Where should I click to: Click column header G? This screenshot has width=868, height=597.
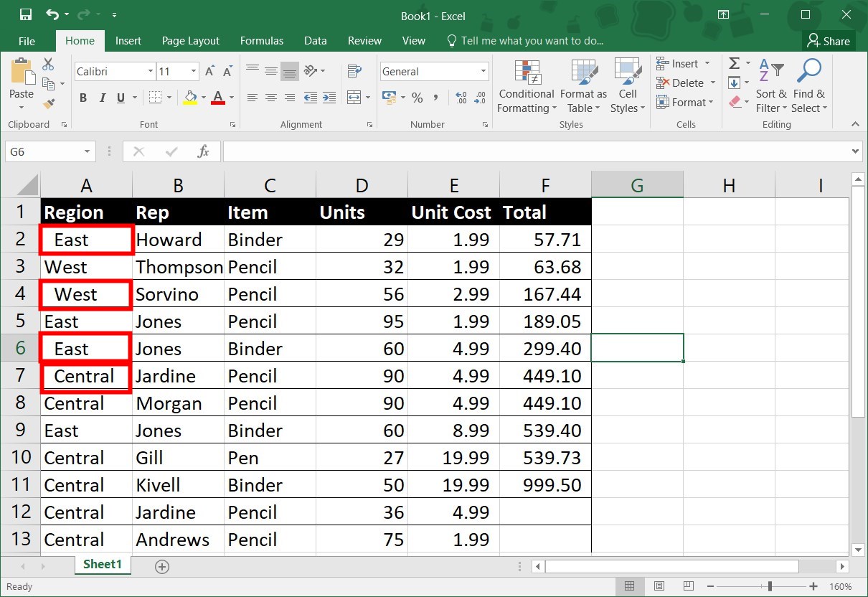click(x=637, y=186)
